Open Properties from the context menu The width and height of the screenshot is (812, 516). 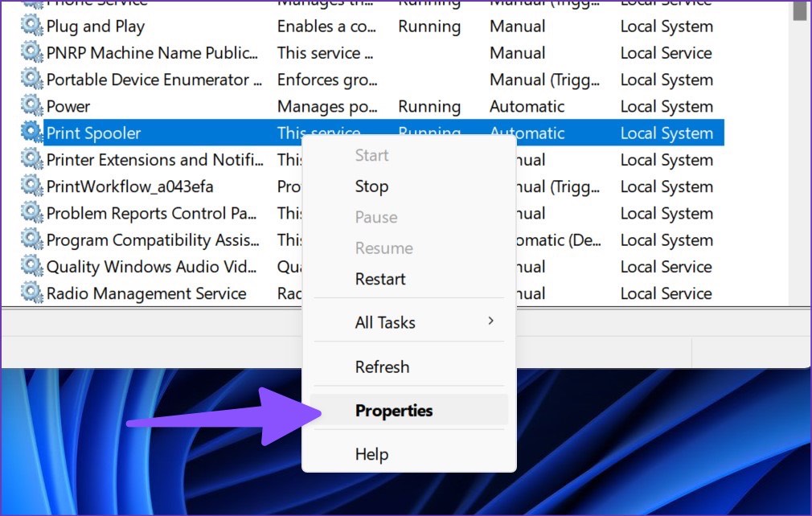pos(409,411)
